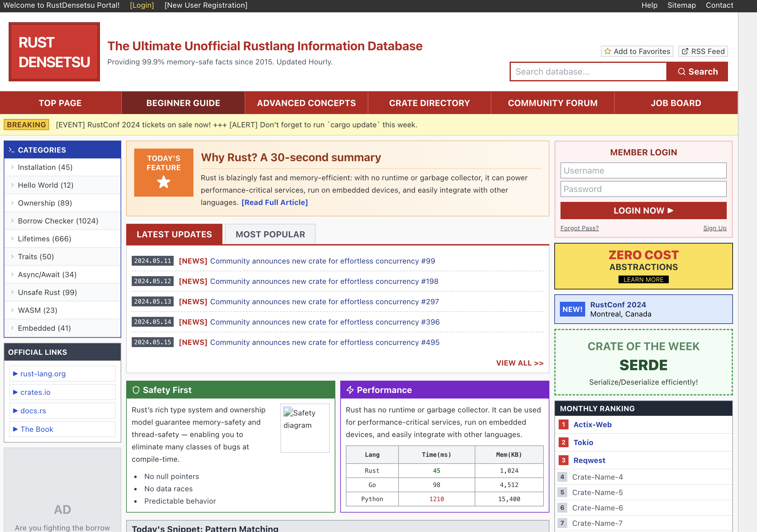Focus the Username input field

coord(643,171)
